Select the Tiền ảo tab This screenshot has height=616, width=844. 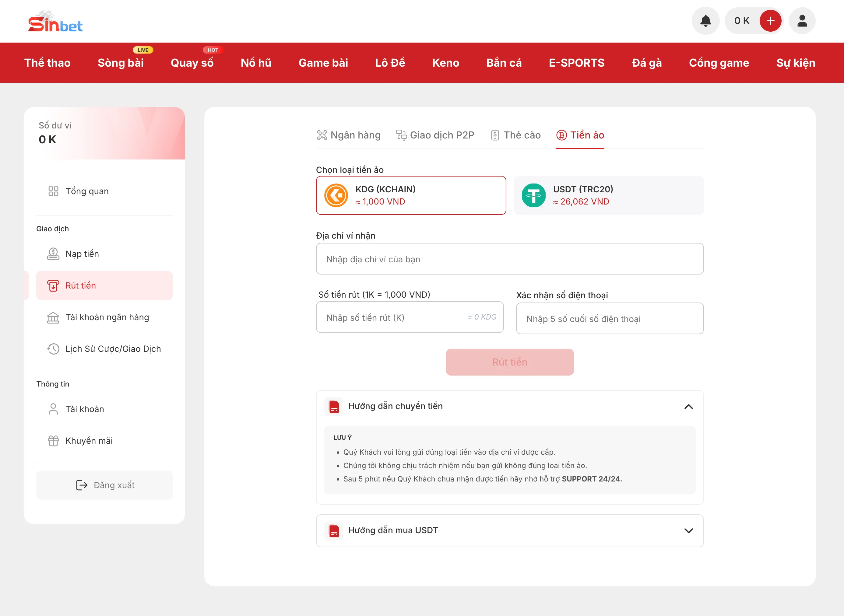pos(580,135)
